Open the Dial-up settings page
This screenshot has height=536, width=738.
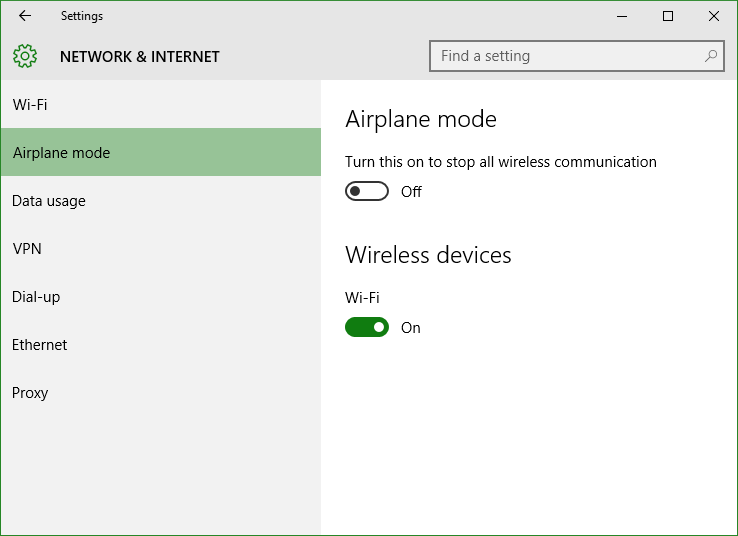click(x=161, y=296)
